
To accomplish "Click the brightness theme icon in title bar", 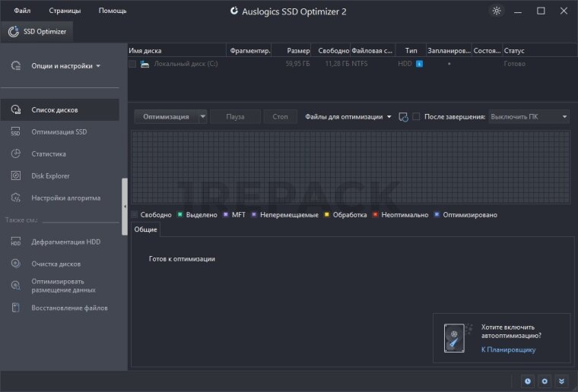I will click(x=497, y=11).
